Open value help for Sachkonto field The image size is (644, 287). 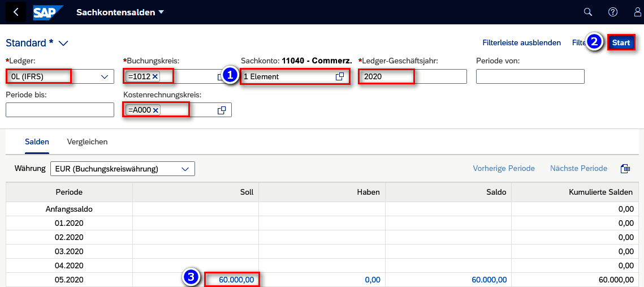(x=340, y=76)
